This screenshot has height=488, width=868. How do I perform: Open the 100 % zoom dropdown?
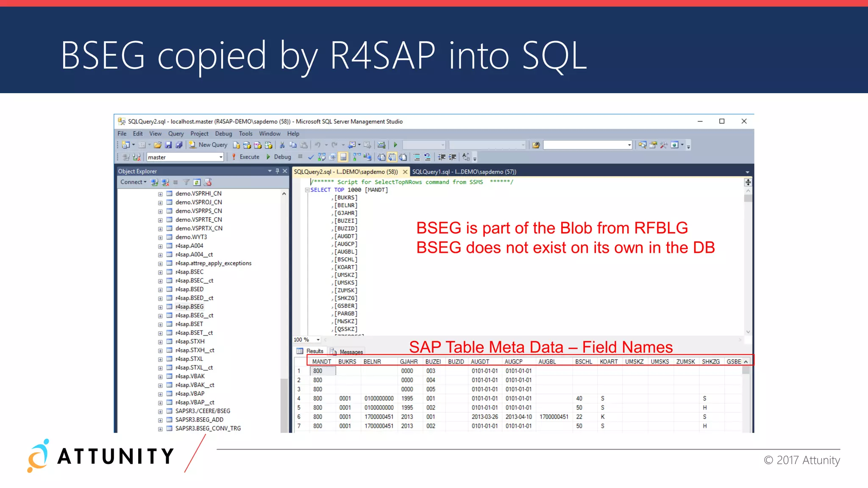318,340
